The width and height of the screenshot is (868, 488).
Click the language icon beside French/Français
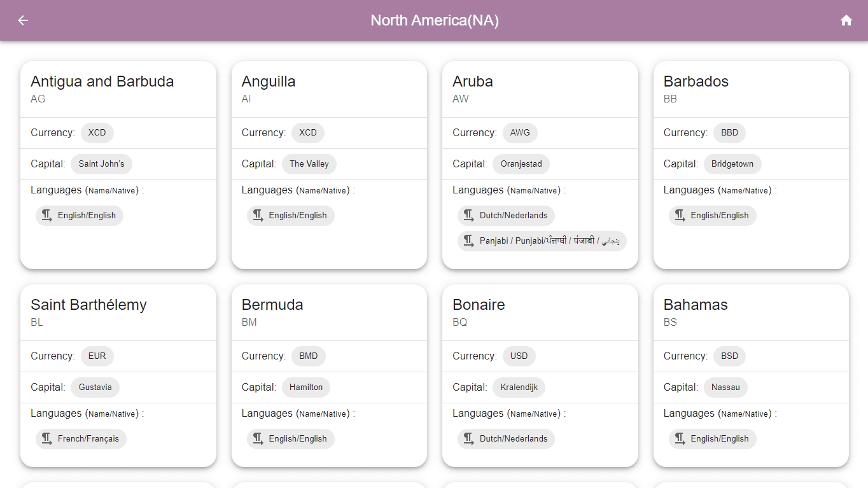tap(46, 438)
